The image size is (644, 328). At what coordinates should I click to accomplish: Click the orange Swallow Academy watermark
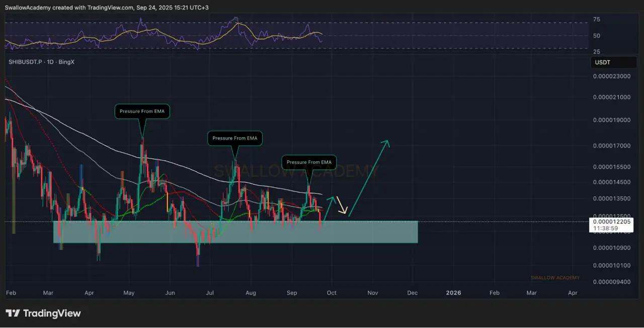(555, 278)
